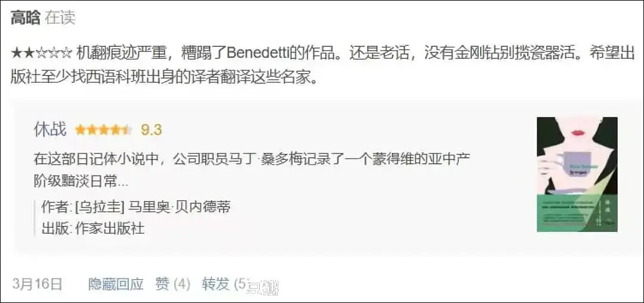Open the 休战 book cover thumbnail
644x303 pixels.
point(577,175)
